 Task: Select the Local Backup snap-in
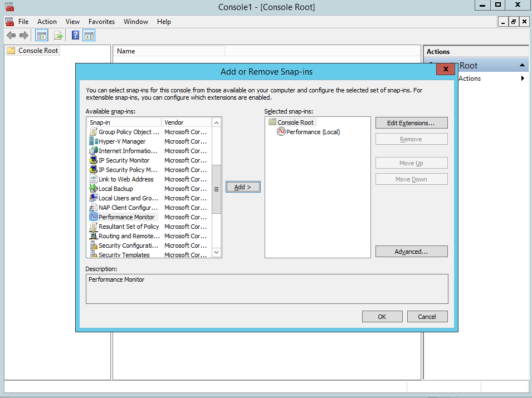coord(115,189)
